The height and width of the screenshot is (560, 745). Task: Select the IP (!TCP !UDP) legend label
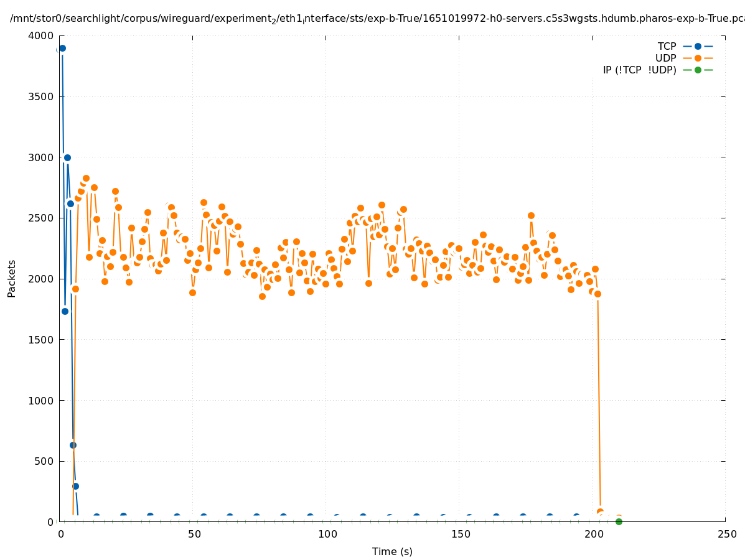coord(639,70)
